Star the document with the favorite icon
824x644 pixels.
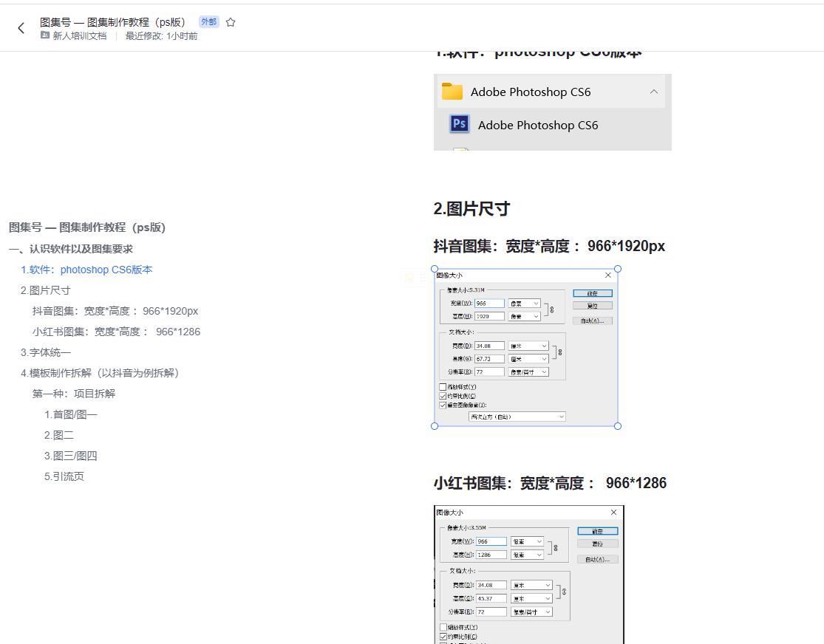click(230, 22)
